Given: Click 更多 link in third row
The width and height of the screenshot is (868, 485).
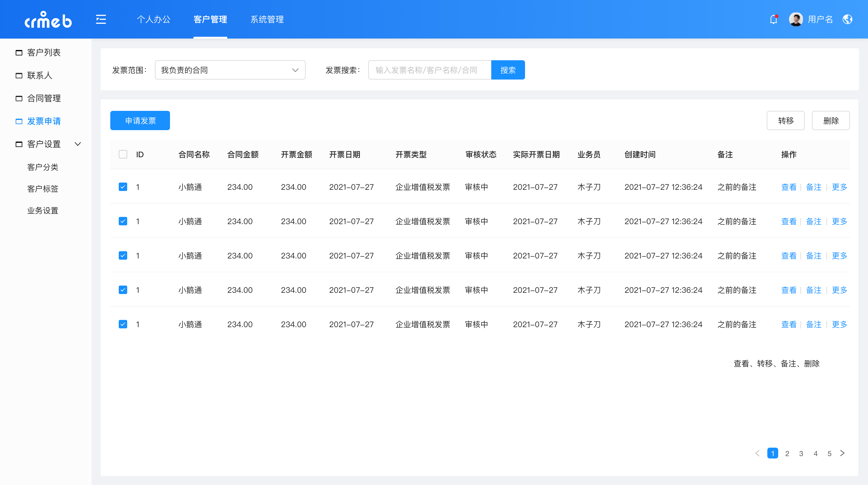Looking at the screenshot, I should point(840,256).
